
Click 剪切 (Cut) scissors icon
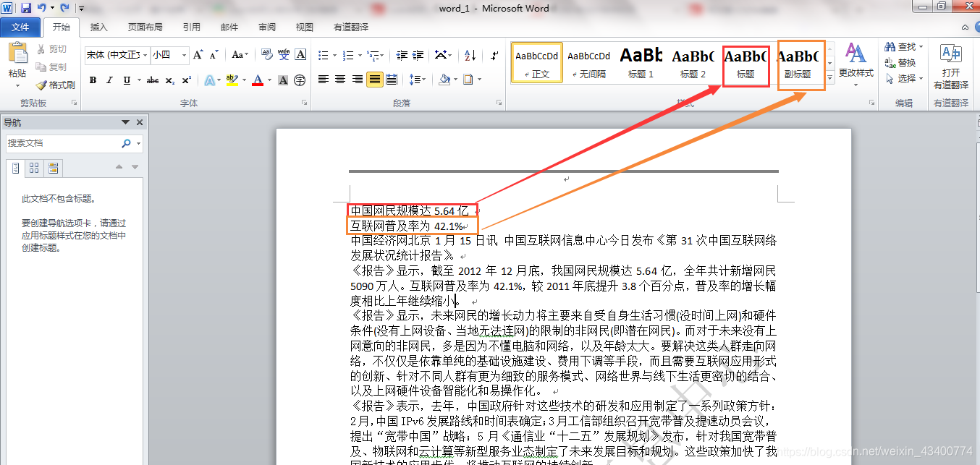point(41,49)
